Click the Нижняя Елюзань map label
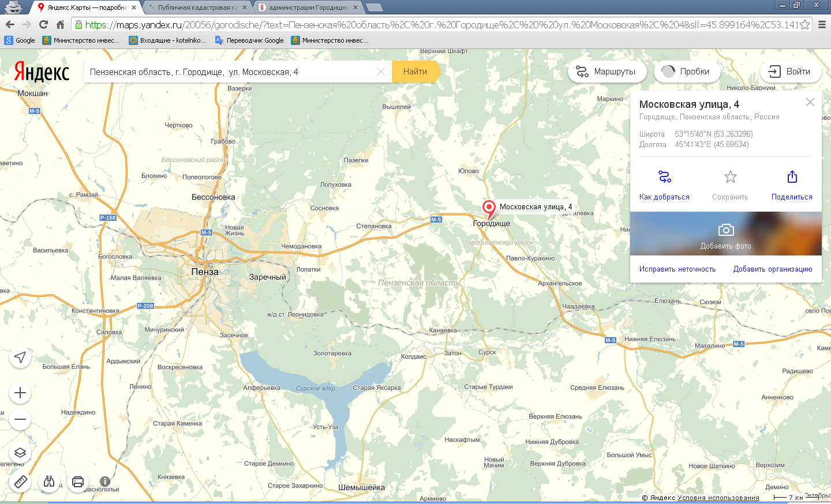The image size is (831, 504). [650, 339]
